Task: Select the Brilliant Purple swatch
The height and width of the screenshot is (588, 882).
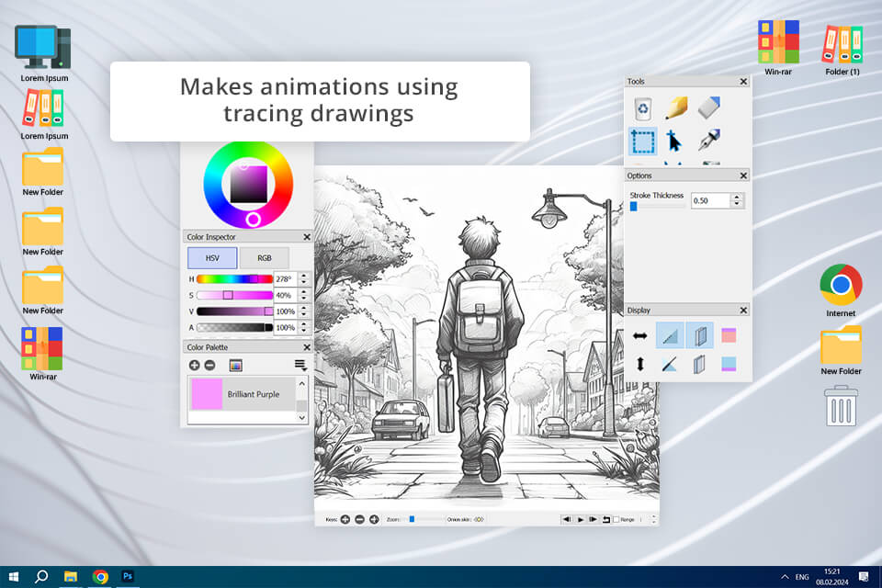Action: click(x=242, y=394)
